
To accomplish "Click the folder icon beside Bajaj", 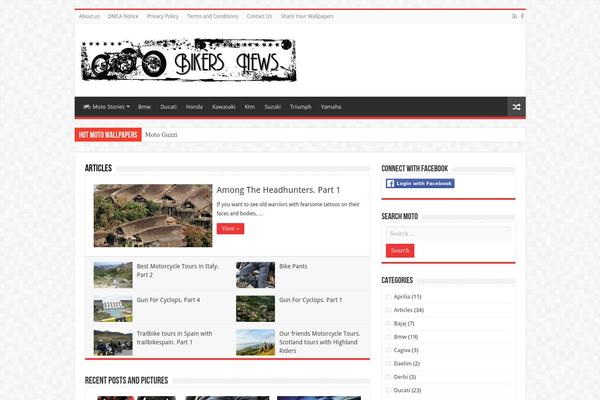I will click(388, 323).
